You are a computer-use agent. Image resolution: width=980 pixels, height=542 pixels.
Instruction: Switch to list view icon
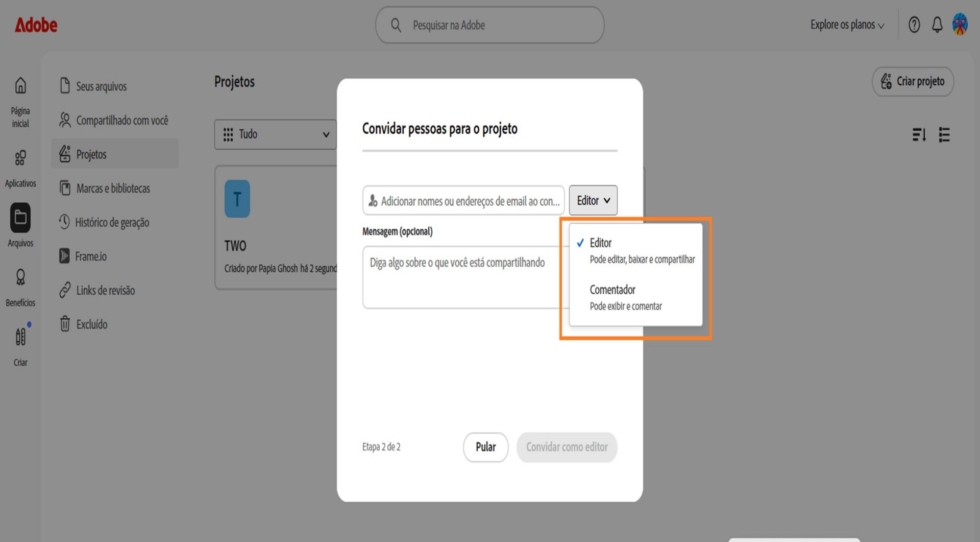point(944,135)
